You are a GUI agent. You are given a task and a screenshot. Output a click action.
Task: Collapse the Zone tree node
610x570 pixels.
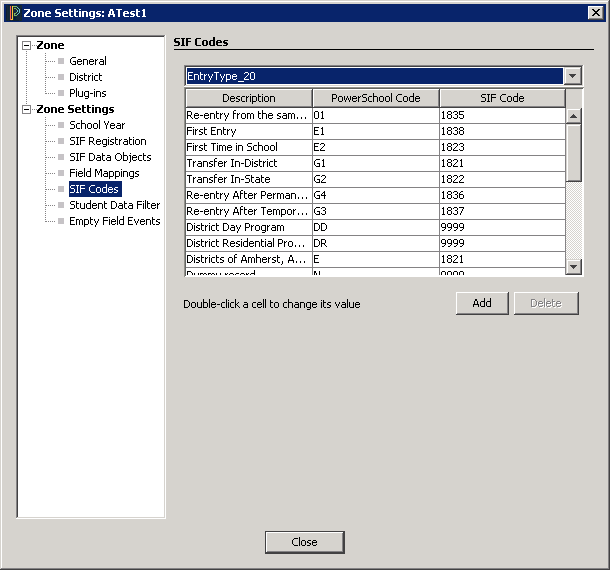tap(27, 46)
